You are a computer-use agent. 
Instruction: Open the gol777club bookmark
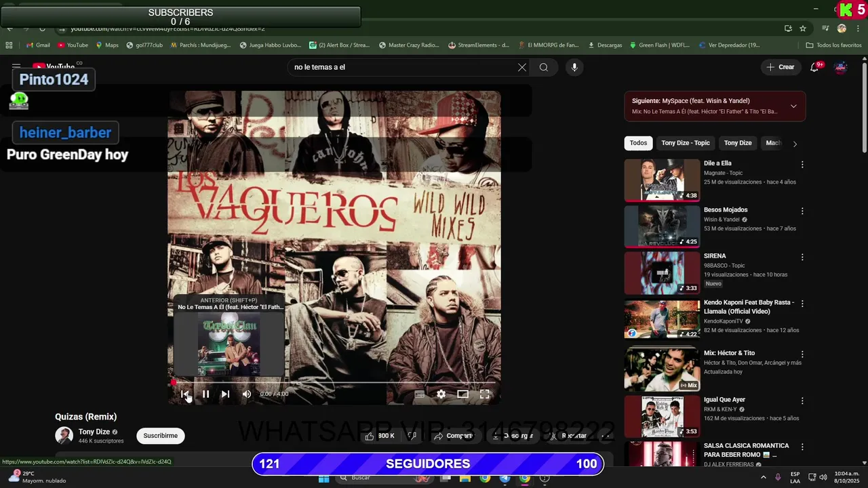[x=144, y=45]
